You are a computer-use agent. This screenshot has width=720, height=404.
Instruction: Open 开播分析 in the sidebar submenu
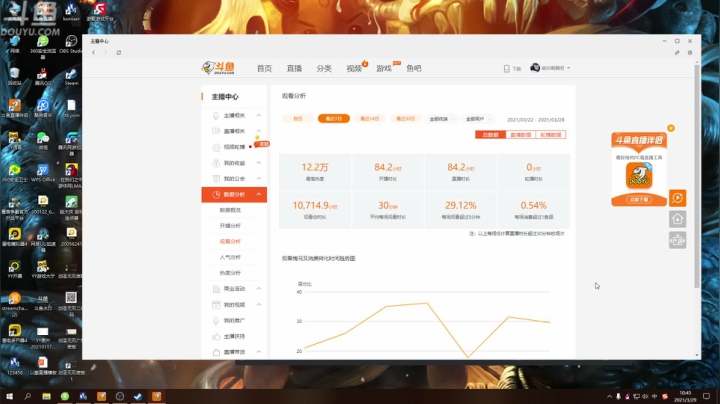[x=230, y=226]
